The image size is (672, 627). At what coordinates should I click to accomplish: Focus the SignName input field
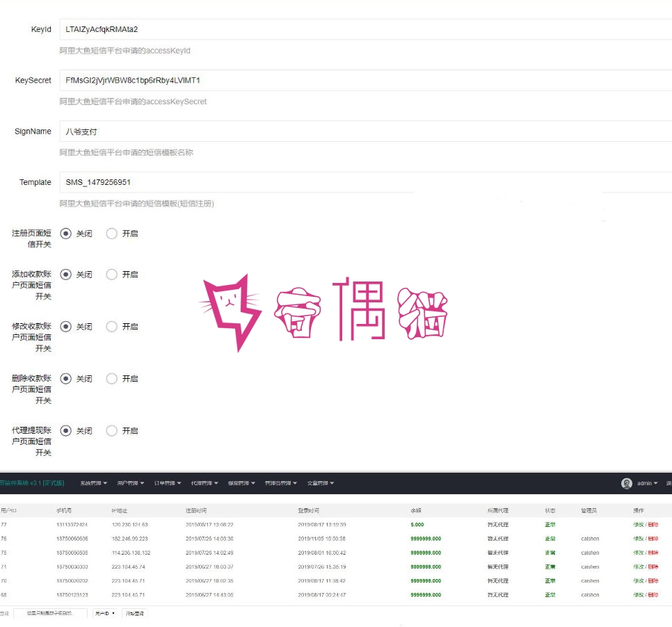coord(366,131)
